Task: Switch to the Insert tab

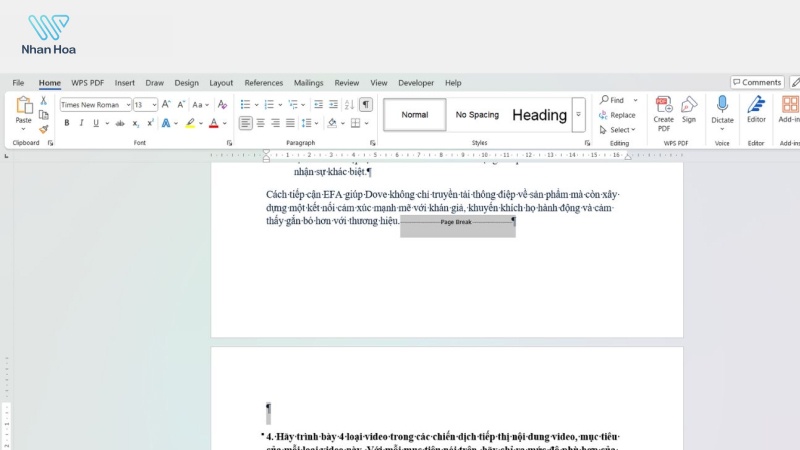Action: tap(124, 83)
